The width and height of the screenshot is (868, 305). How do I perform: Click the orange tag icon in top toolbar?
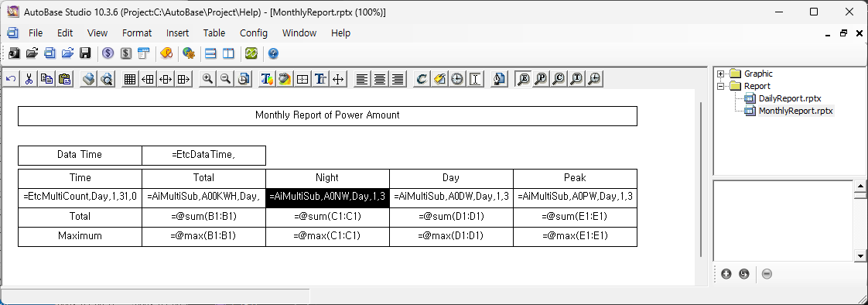pos(166,53)
